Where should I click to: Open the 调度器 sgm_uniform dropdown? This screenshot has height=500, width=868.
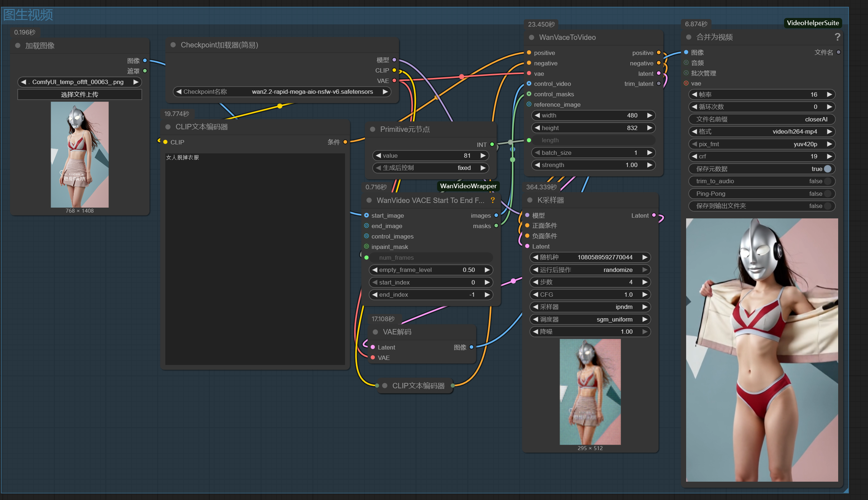590,319
